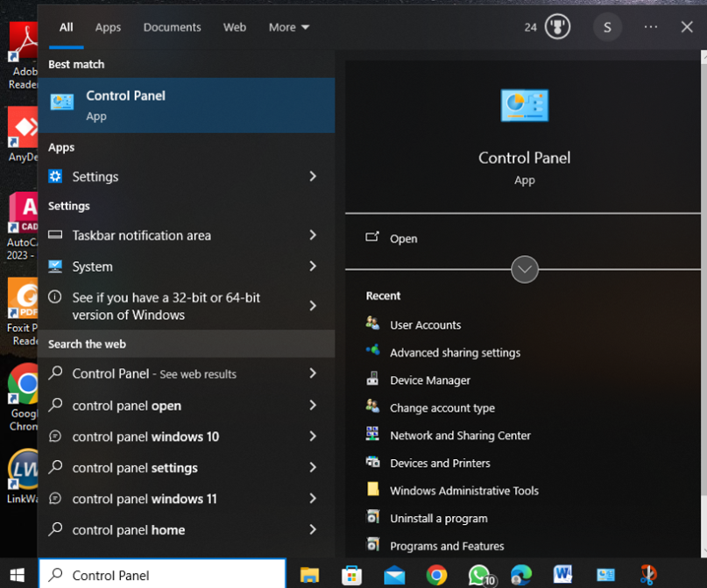Switch to the Apps search tab
Image resolution: width=707 pixels, height=588 pixels.
[108, 27]
